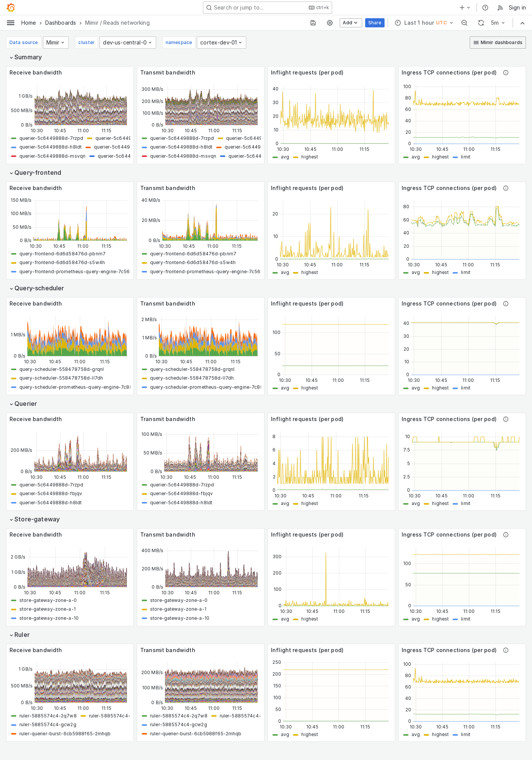Open the help question-mark icon
Viewport: 532px width, 760px height.
pyautogui.click(x=485, y=8)
